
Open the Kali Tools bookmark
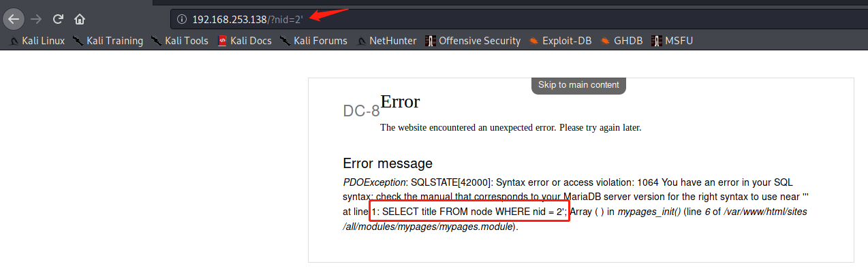(180, 41)
